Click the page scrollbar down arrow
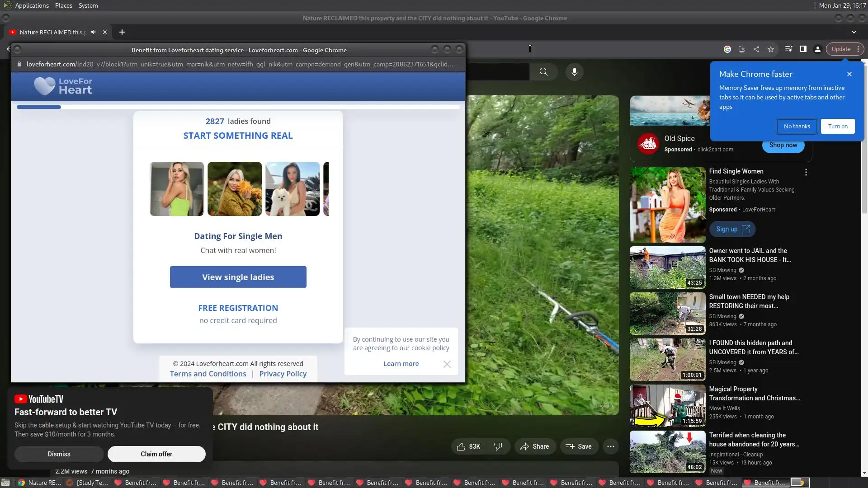Viewport: 868px width, 488px height. point(864,473)
